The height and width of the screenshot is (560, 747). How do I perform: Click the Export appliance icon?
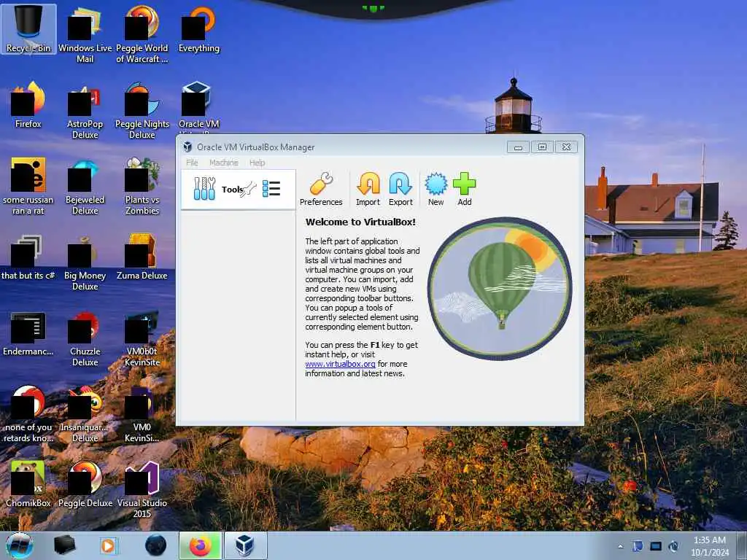tap(400, 189)
